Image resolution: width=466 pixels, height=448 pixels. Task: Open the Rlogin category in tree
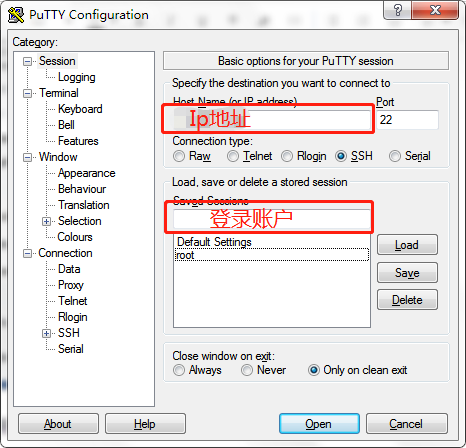point(73,317)
